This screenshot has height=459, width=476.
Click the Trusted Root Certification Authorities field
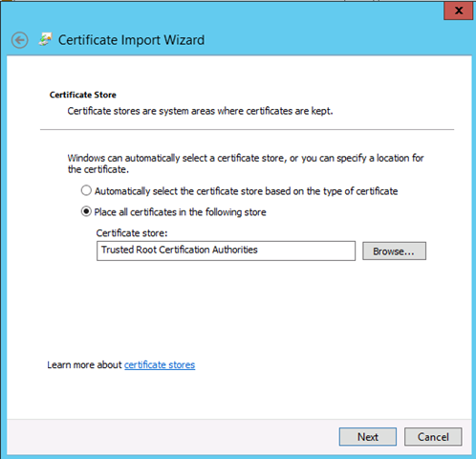226,251
